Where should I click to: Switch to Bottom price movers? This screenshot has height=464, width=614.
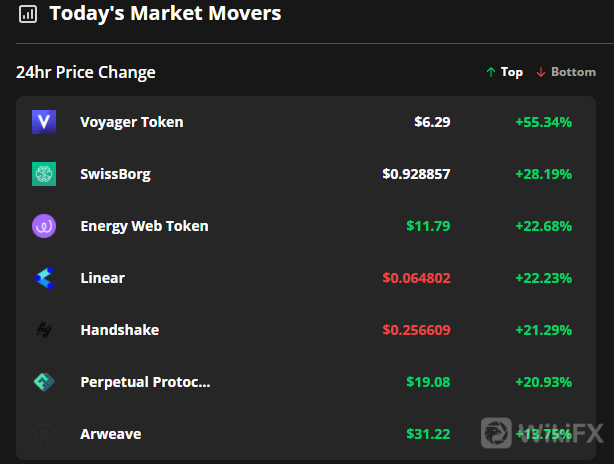(x=566, y=72)
